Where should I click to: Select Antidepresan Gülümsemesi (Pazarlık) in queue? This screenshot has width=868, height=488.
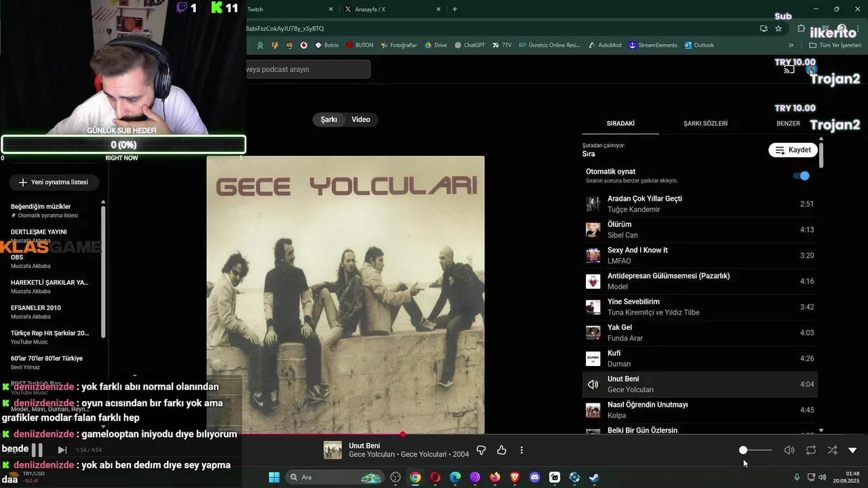[x=700, y=281]
